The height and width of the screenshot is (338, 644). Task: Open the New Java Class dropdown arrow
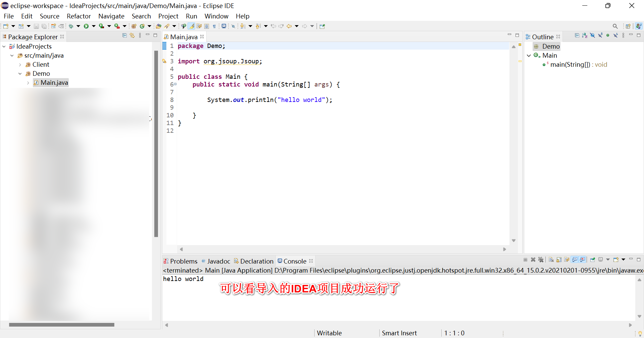pyautogui.click(x=150, y=26)
